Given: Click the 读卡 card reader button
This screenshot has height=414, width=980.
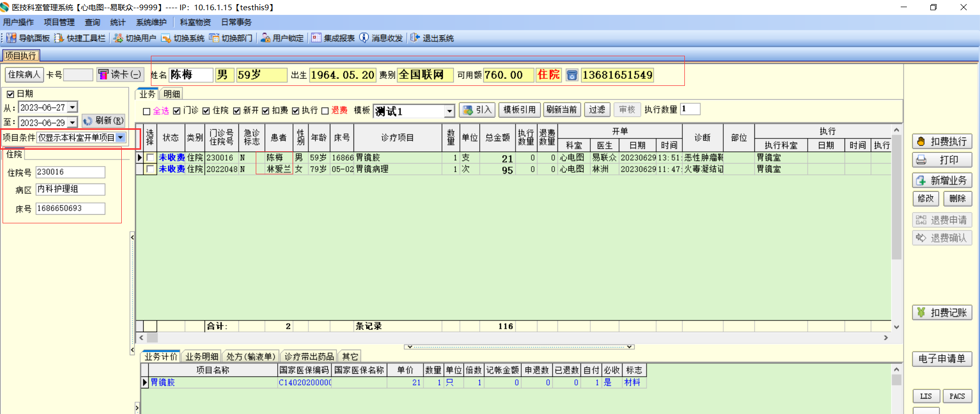Looking at the screenshot, I should [120, 75].
